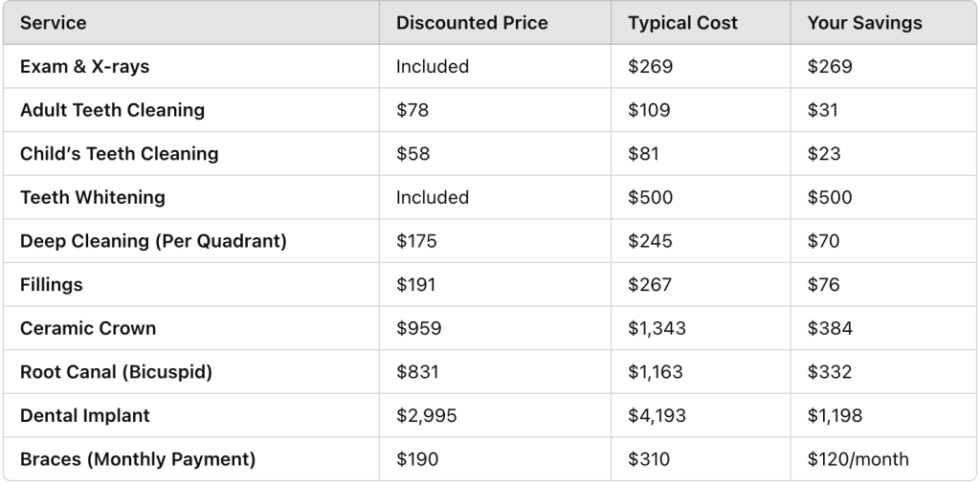
Task: Click the Service column header
Action: [54, 23]
